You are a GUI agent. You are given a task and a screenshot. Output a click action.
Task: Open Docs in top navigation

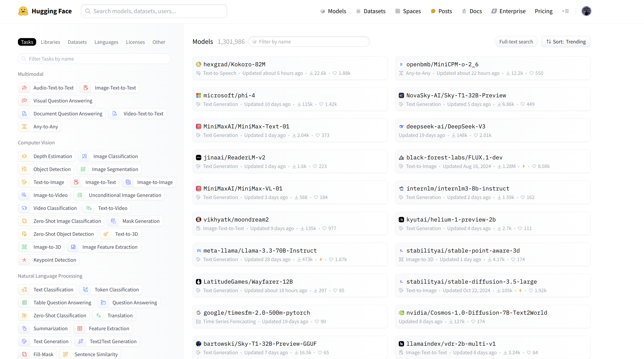pyautogui.click(x=472, y=11)
